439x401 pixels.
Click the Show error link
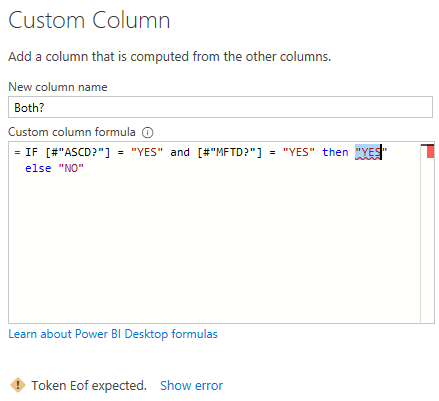191,385
